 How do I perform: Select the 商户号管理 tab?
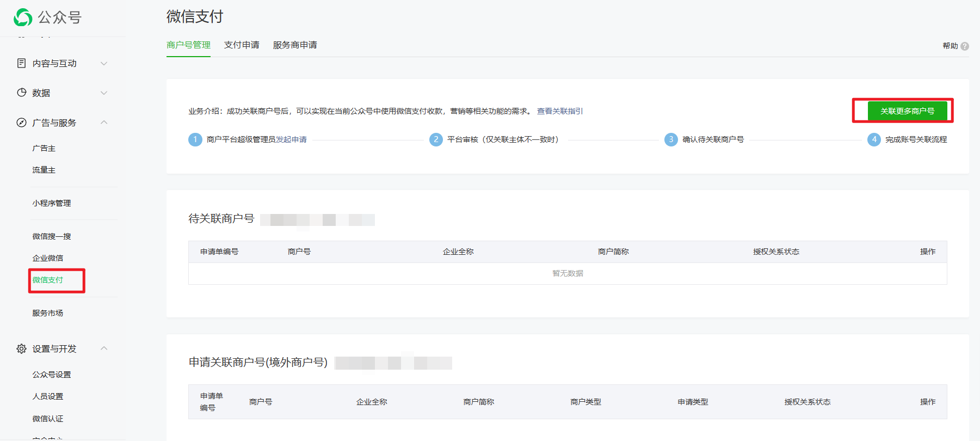click(188, 45)
